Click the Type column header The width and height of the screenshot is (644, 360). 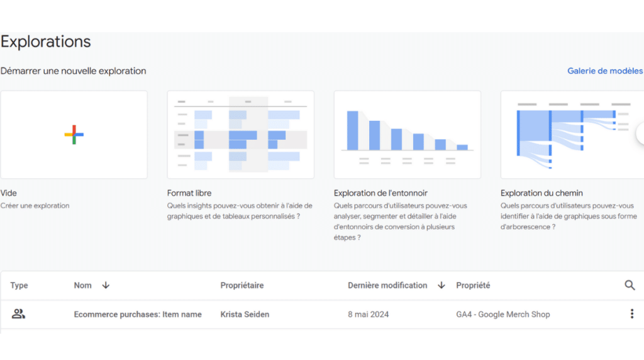point(19,285)
